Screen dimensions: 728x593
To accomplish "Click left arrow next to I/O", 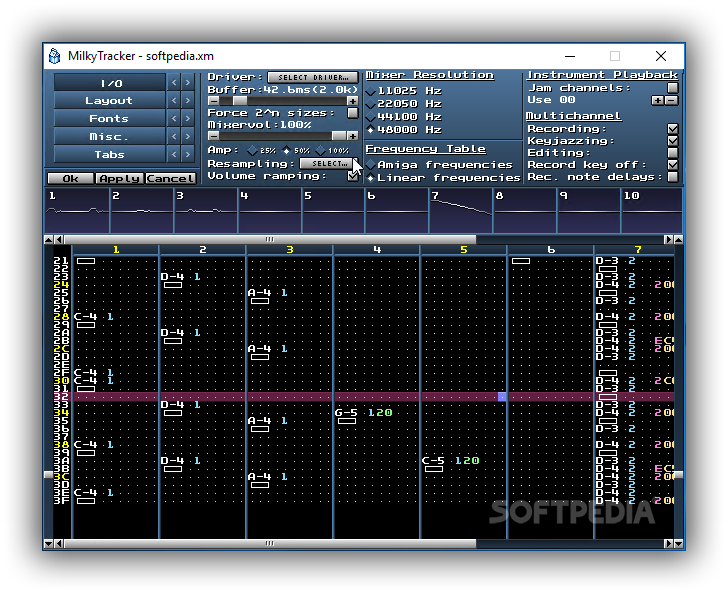I will click(x=174, y=83).
